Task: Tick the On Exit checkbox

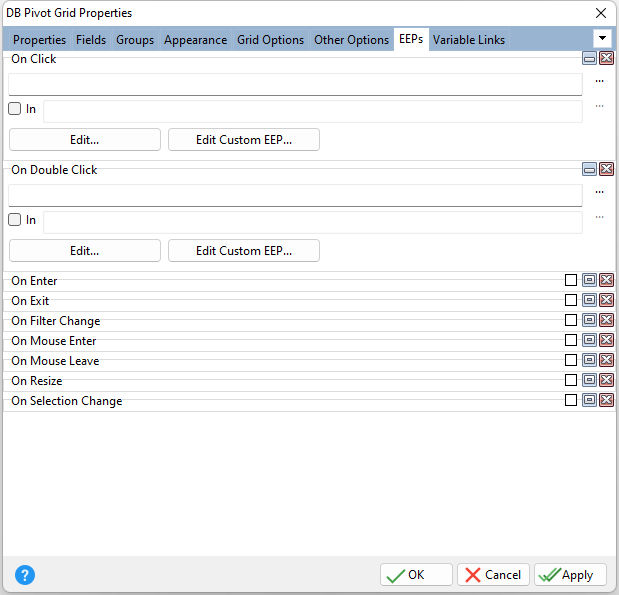Action: pyautogui.click(x=571, y=300)
